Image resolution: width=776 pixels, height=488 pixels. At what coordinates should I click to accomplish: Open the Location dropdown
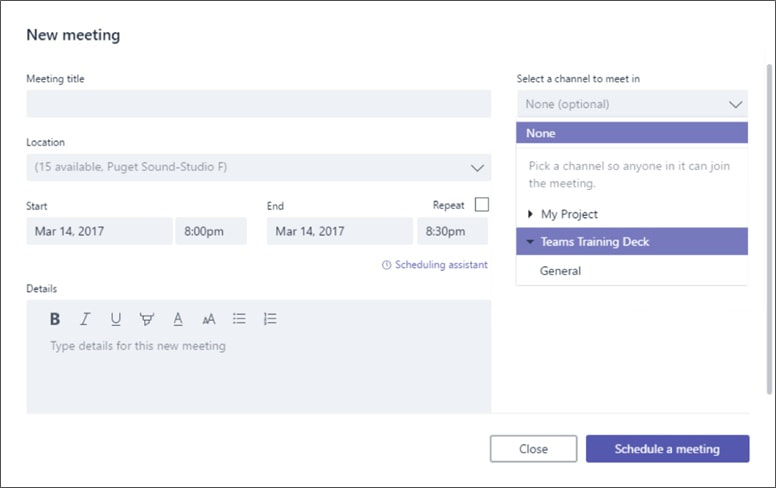pos(259,167)
